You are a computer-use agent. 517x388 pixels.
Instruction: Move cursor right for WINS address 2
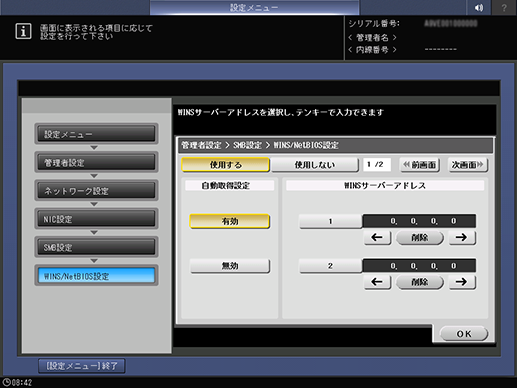point(462,282)
